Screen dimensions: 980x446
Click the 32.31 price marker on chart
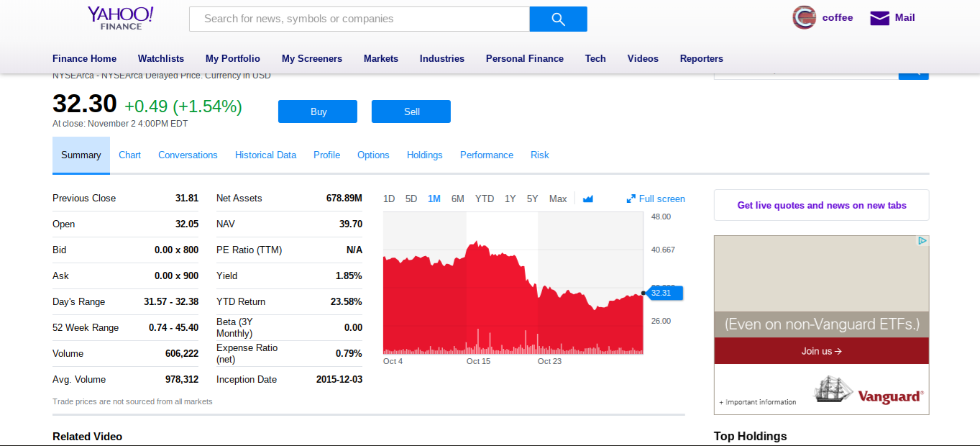pos(661,293)
